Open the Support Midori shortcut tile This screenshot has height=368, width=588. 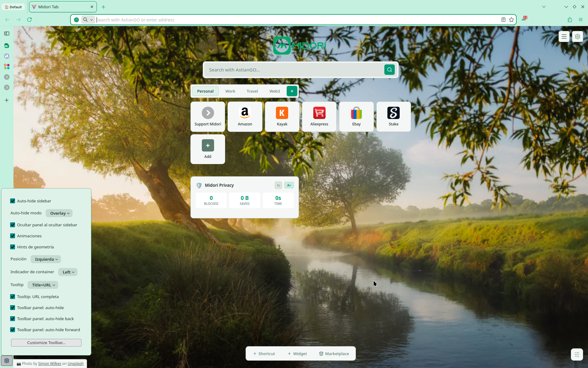point(208,117)
